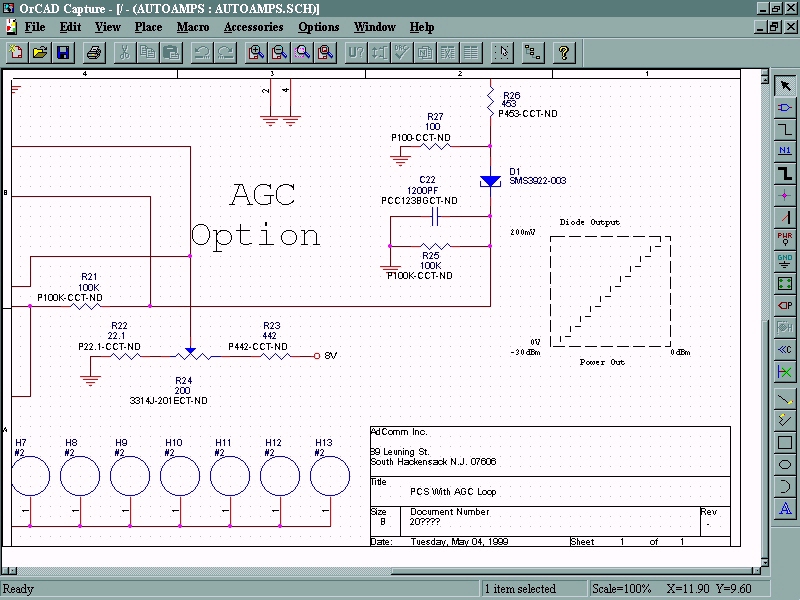This screenshot has height=600, width=800.
Task: Click the Print toolbar icon
Action: 94,52
